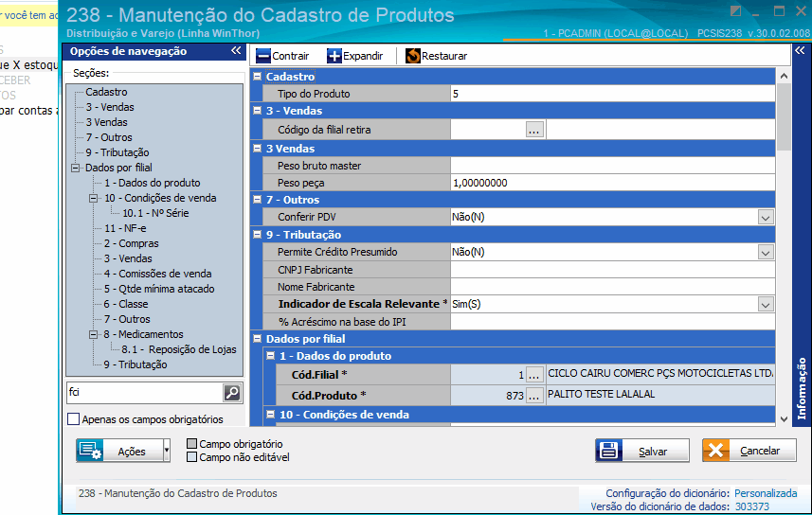This screenshot has width=812, height=515.
Task: Expand the Informação side panel
Action: tap(800, 51)
